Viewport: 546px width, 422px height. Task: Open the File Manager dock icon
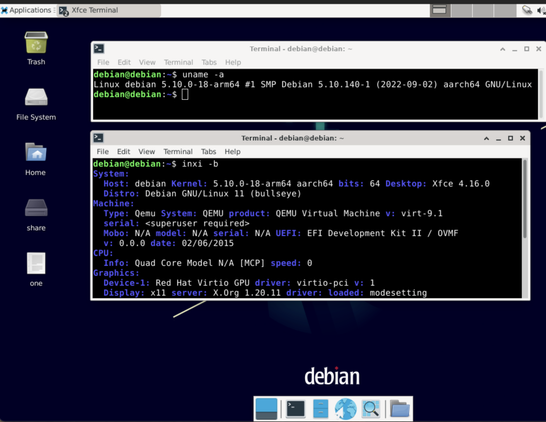pos(320,408)
